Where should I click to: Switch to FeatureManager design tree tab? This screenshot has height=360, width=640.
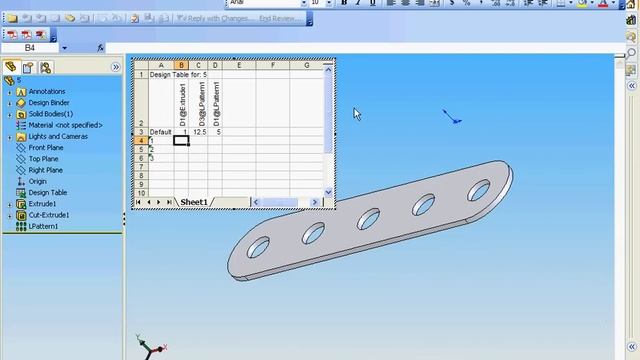(11, 67)
